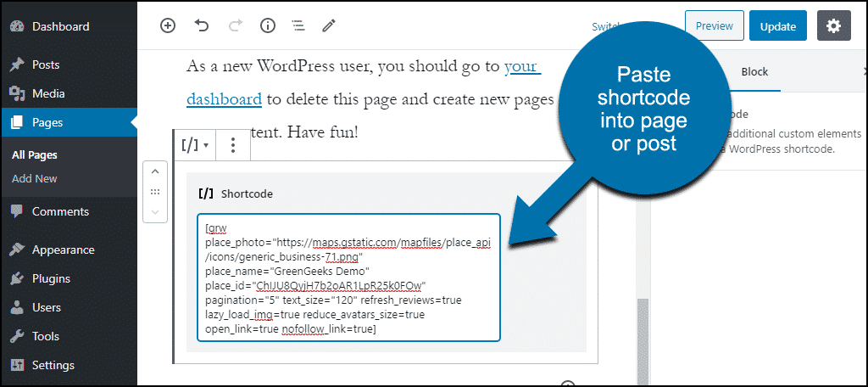The image size is (868, 387).
Task: Open the Media library menu
Action: pyautogui.click(x=48, y=93)
